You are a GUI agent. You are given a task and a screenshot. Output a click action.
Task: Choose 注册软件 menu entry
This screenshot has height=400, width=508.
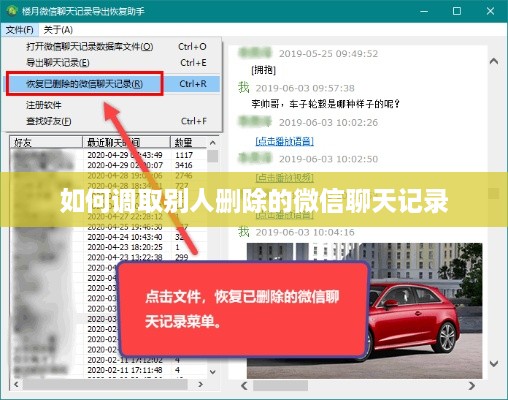113,105
